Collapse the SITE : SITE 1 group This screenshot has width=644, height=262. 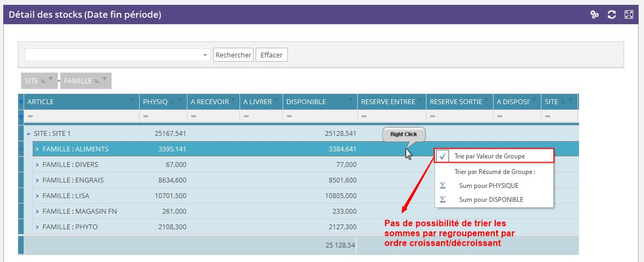point(28,134)
